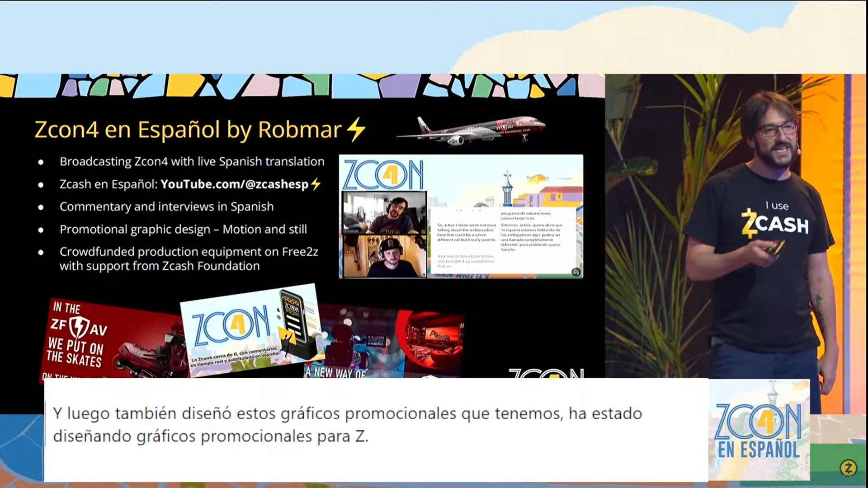Click the Spanish transcript column in the screenshot
Image resolution: width=868 pixels, height=488 pixels.
click(x=532, y=231)
